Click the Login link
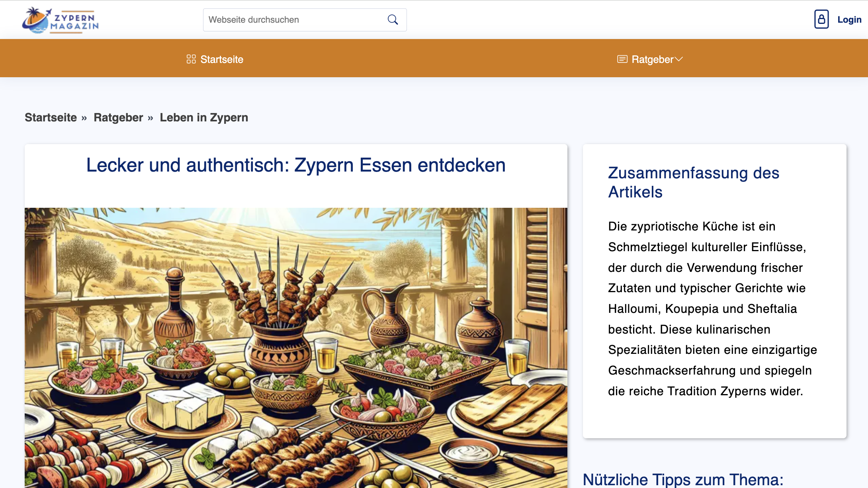 pyautogui.click(x=849, y=20)
